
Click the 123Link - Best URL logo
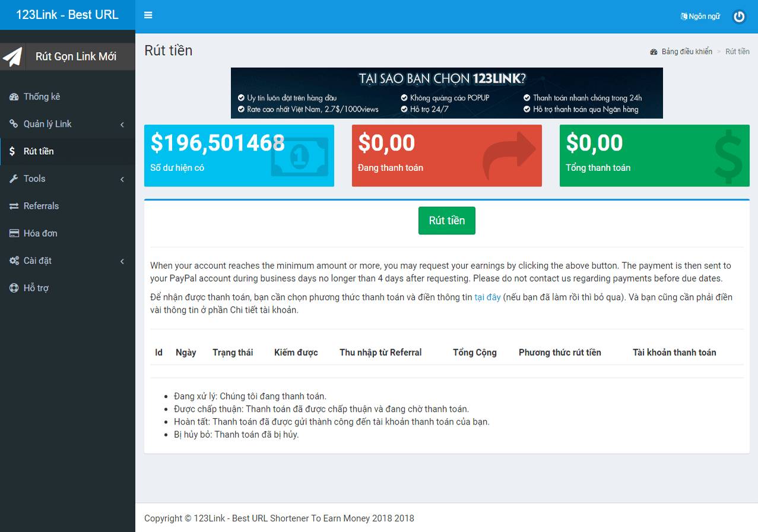(x=68, y=15)
